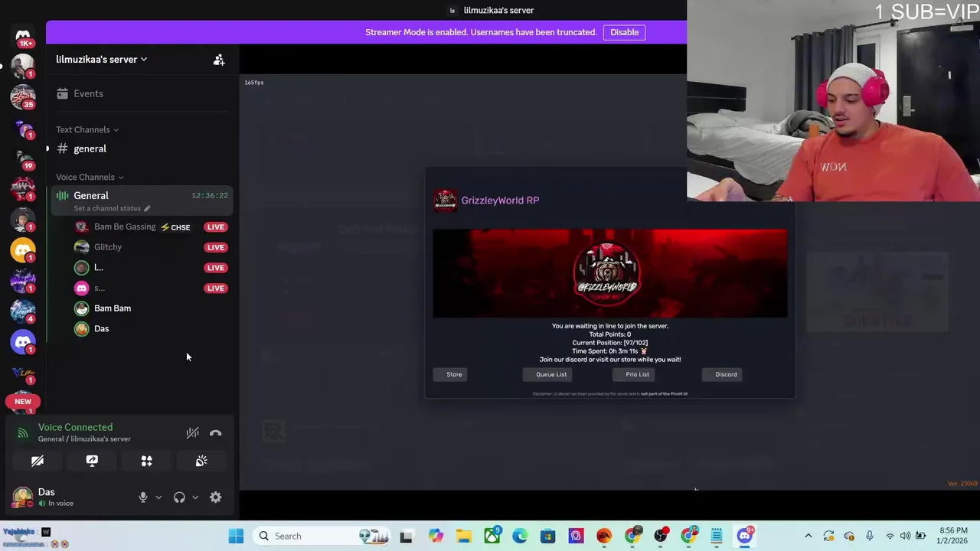Invite people to the server icon
This screenshot has width=980, height=551.
(219, 60)
